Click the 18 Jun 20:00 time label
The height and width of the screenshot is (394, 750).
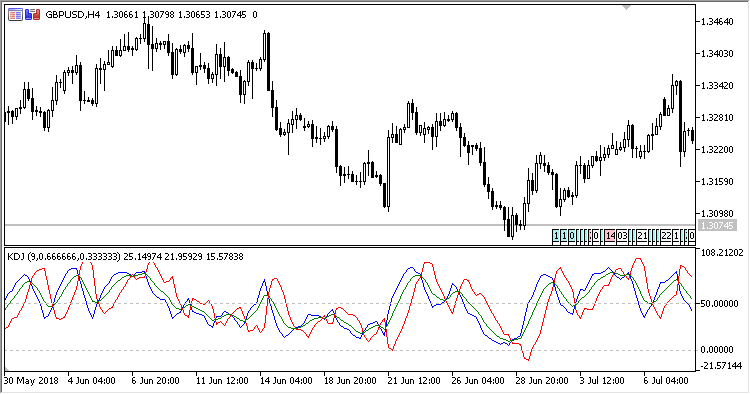point(350,381)
